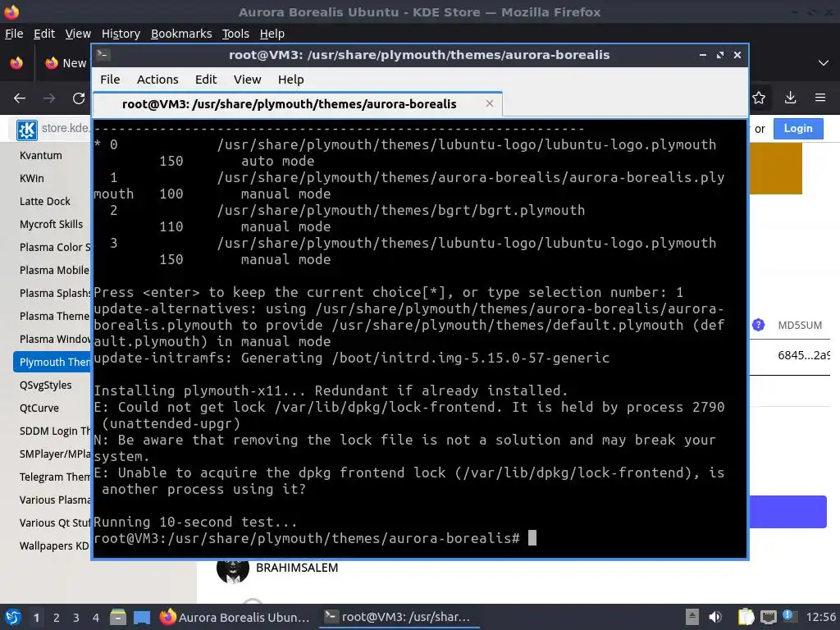Click network status tray icon
Viewport: 840px width, 630px height.
[x=768, y=618]
